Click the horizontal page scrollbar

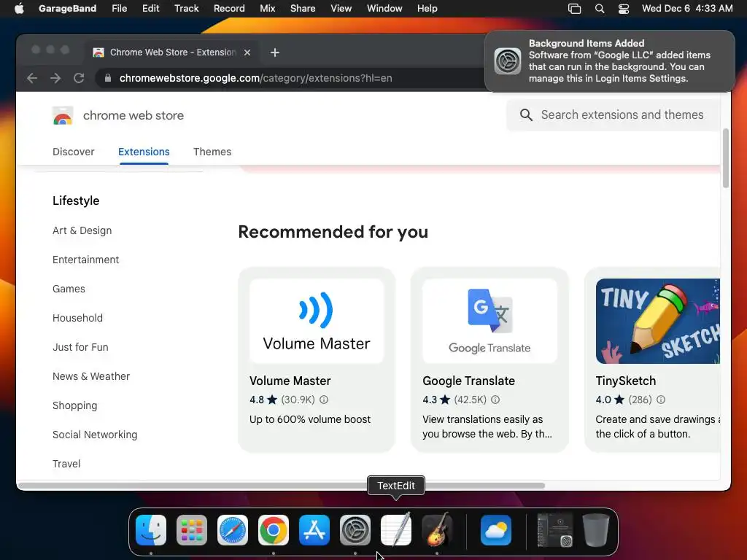tap(281, 486)
